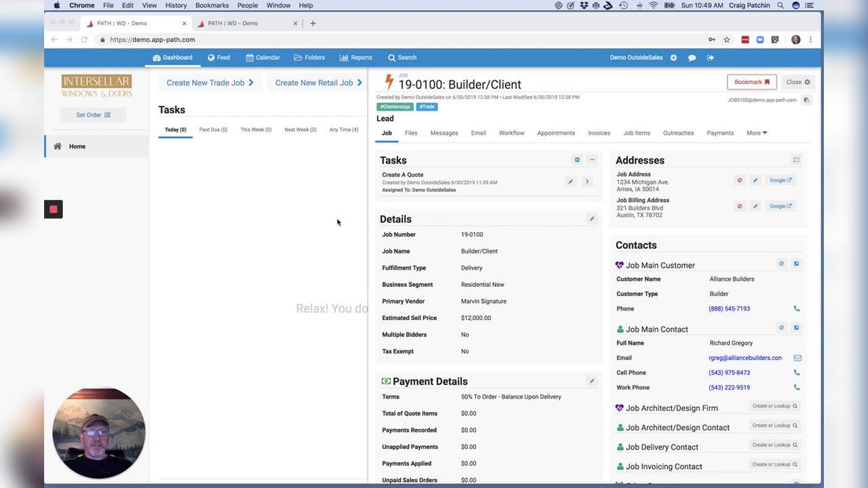Open Search in navigation bar
Screen dimensions: 868x488
(402, 58)
